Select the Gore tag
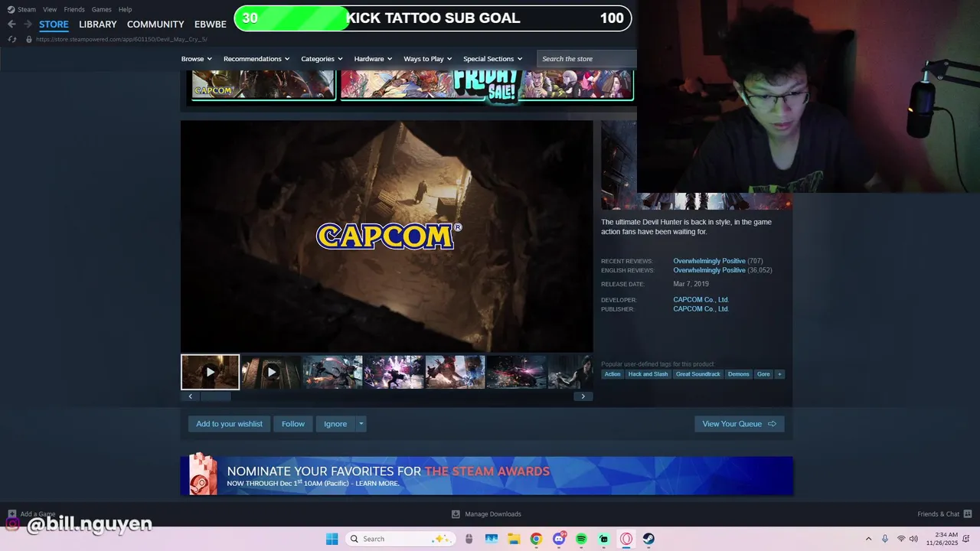The width and height of the screenshot is (980, 551). [x=763, y=374]
